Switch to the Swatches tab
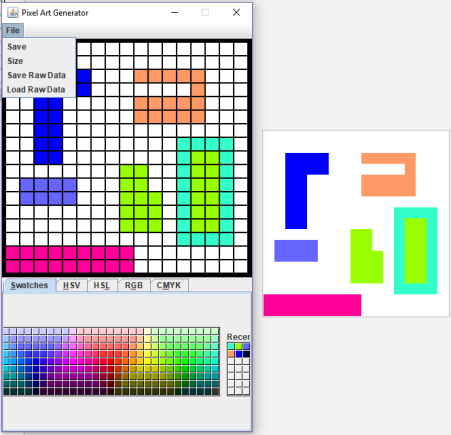 pyautogui.click(x=29, y=285)
